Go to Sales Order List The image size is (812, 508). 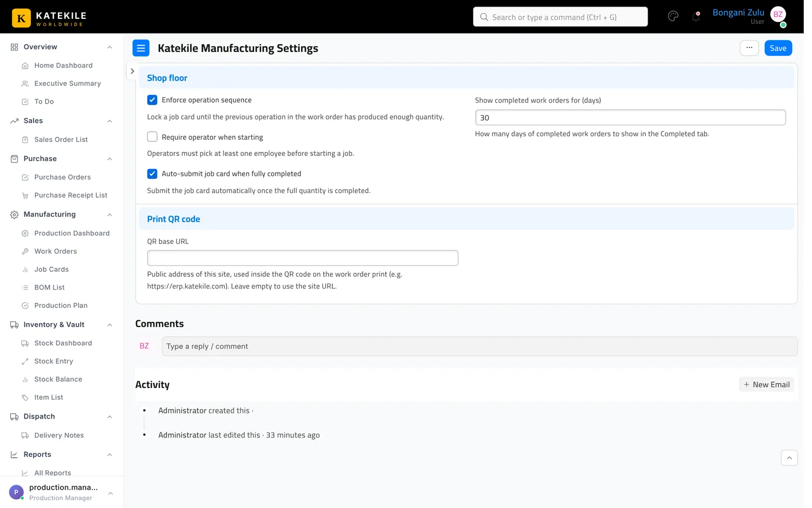coord(61,140)
